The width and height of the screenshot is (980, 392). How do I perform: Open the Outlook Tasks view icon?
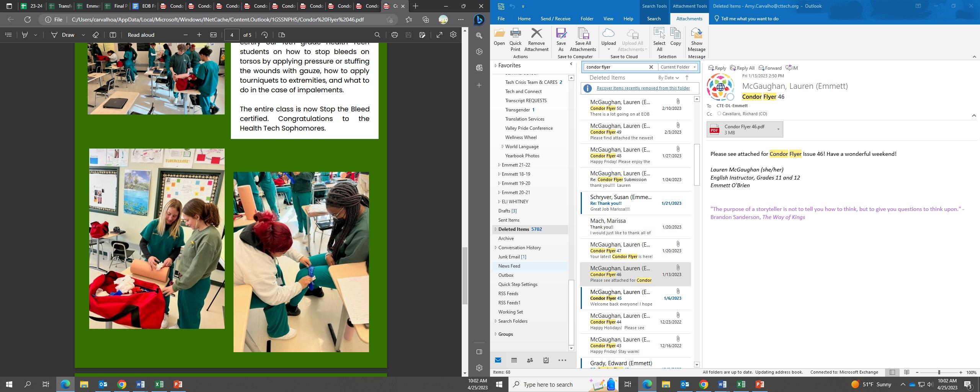coord(546,360)
